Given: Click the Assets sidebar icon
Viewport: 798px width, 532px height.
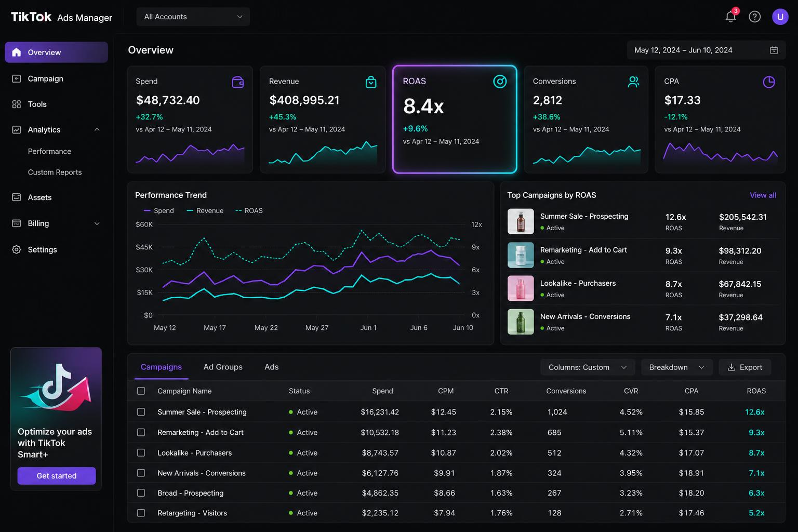Looking at the screenshot, I should coord(17,197).
